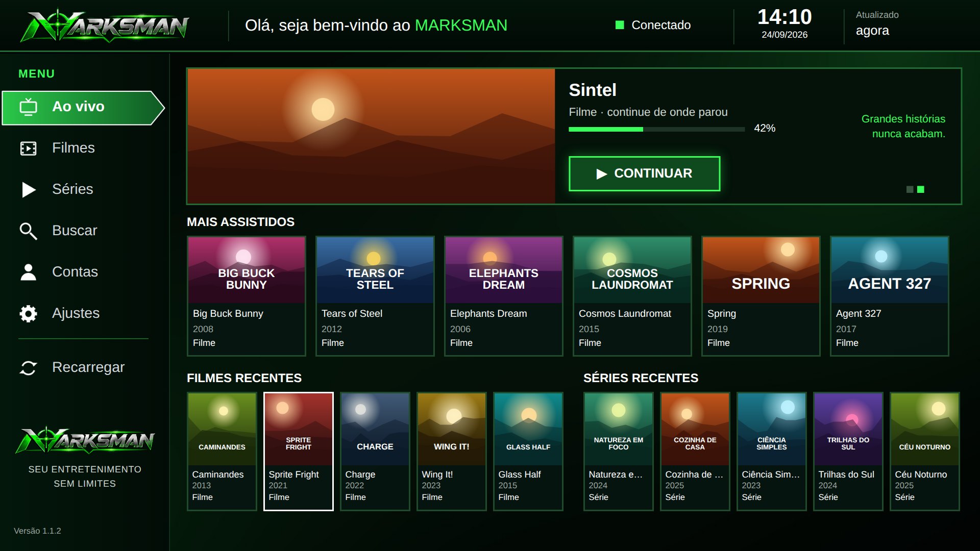Click the Recarregar menu label
Viewport: 980px width, 551px height.
[88, 367]
